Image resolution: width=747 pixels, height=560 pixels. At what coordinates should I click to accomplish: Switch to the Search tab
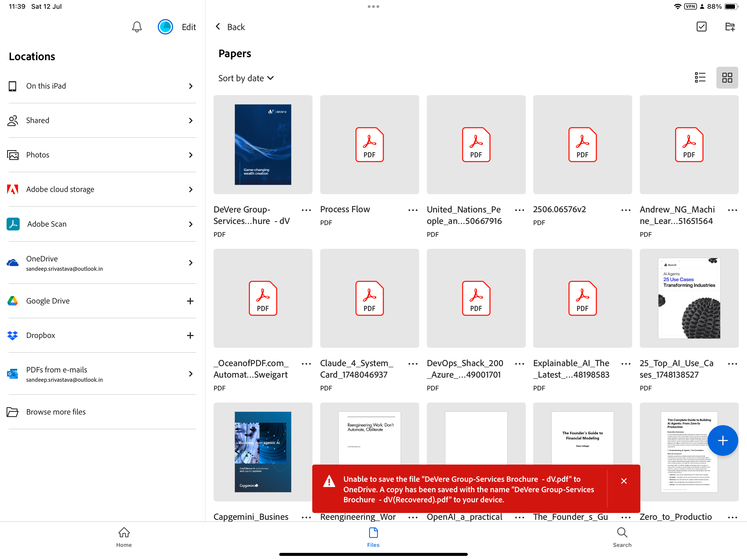pyautogui.click(x=622, y=537)
